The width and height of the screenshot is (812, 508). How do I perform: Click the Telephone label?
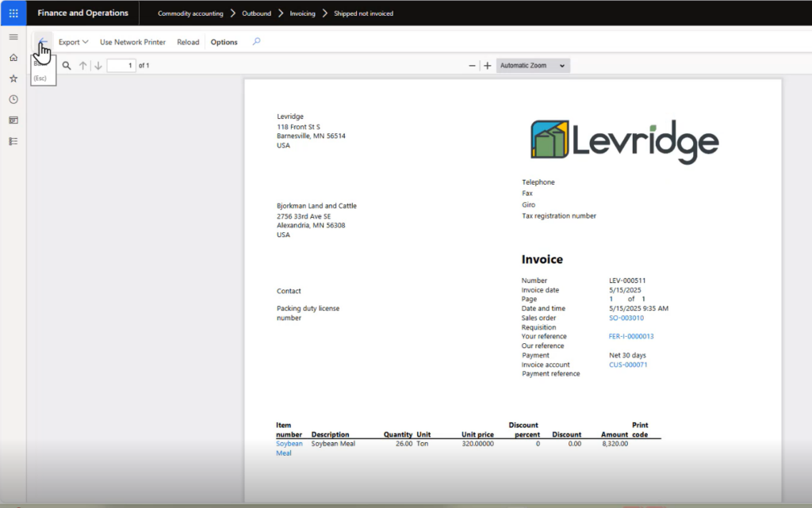coord(538,182)
